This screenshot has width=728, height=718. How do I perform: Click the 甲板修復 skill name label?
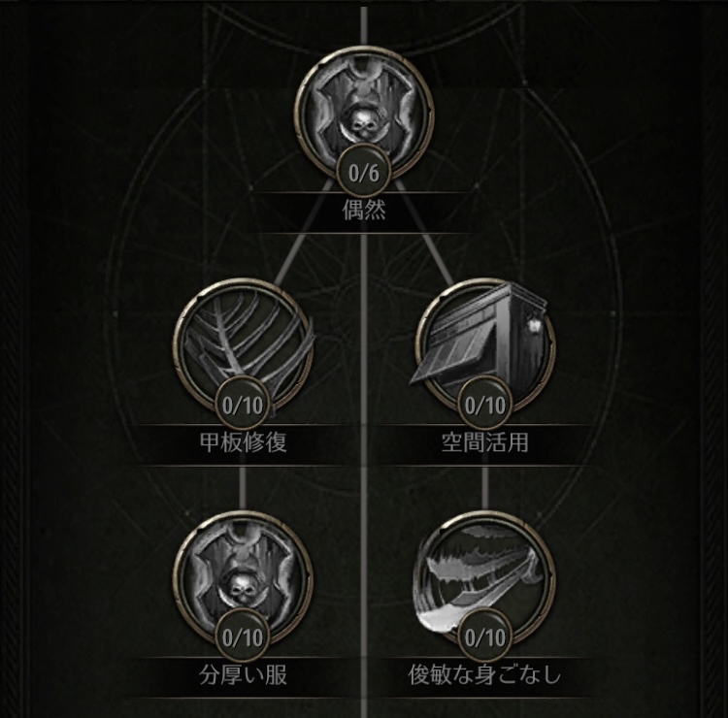tap(243, 442)
